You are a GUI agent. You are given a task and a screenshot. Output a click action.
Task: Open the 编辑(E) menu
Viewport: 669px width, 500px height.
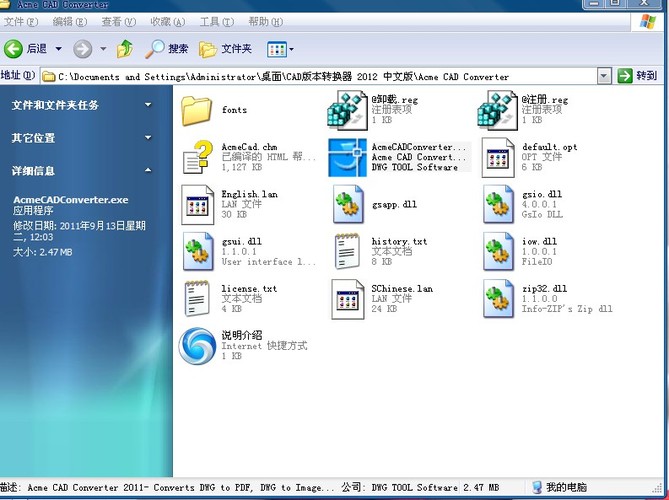coord(70,22)
